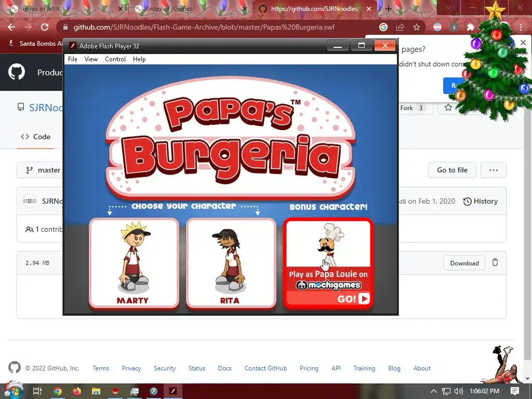Open the gray 'S' extension icon
This screenshot has width=532, height=399.
pyautogui.click(x=454, y=27)
